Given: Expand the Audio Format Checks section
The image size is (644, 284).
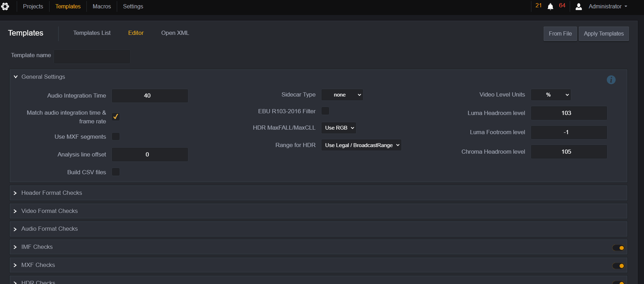Looking at the screenshot, I should 318,229.
